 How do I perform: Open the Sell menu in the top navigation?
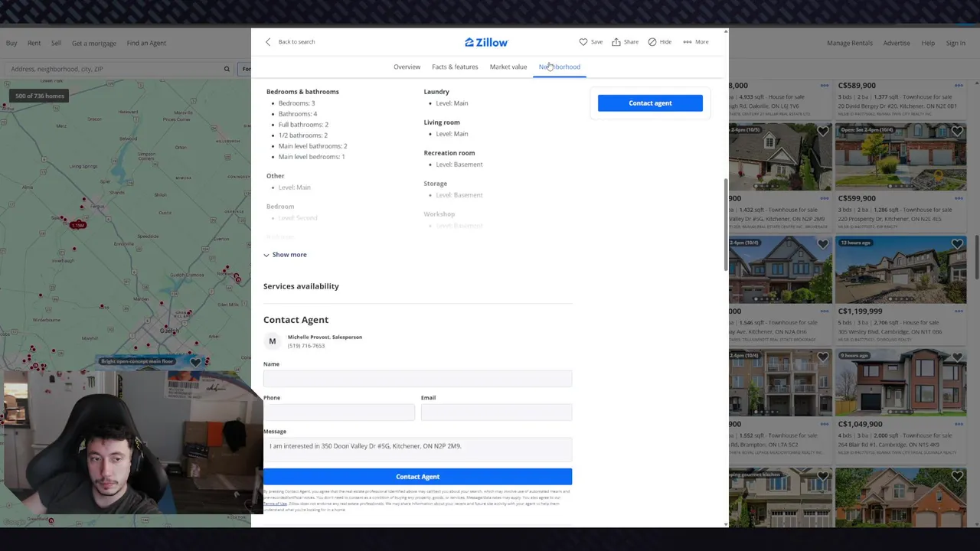pyautogui.click(x=56, y=44)
